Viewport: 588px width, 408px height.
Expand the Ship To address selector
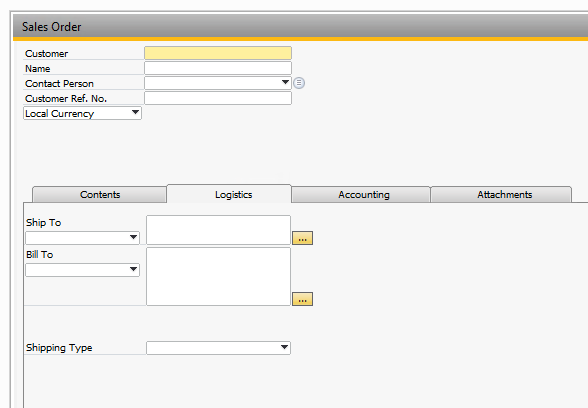pos(82,238)
